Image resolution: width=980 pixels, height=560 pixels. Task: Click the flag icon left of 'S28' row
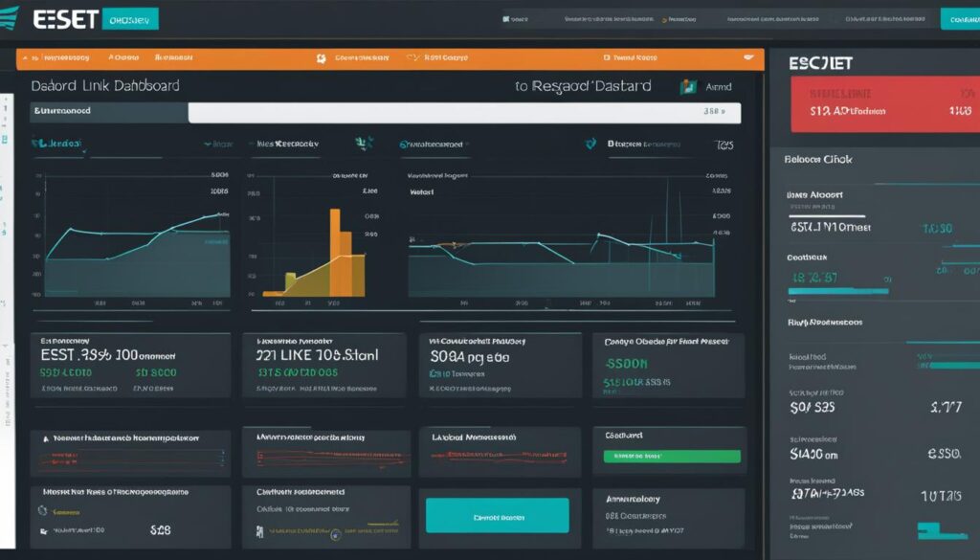point(44,531)
